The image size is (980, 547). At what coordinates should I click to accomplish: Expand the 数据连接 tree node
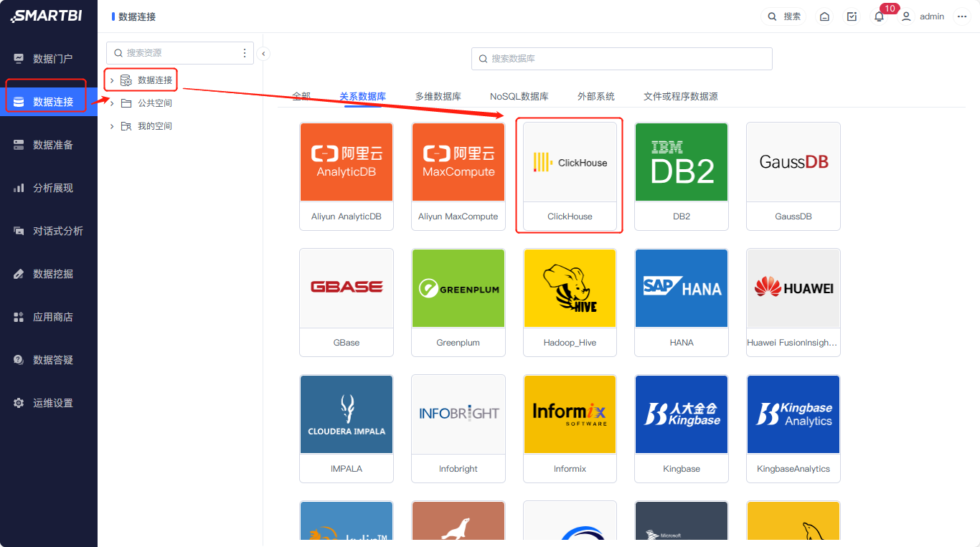point(112,80)
